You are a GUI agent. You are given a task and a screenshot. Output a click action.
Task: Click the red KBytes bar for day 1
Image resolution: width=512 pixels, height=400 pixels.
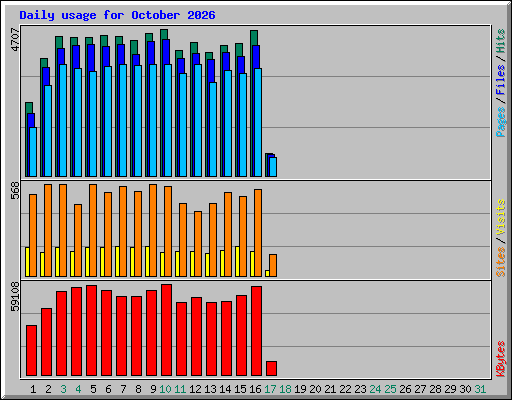coord(31,351)
